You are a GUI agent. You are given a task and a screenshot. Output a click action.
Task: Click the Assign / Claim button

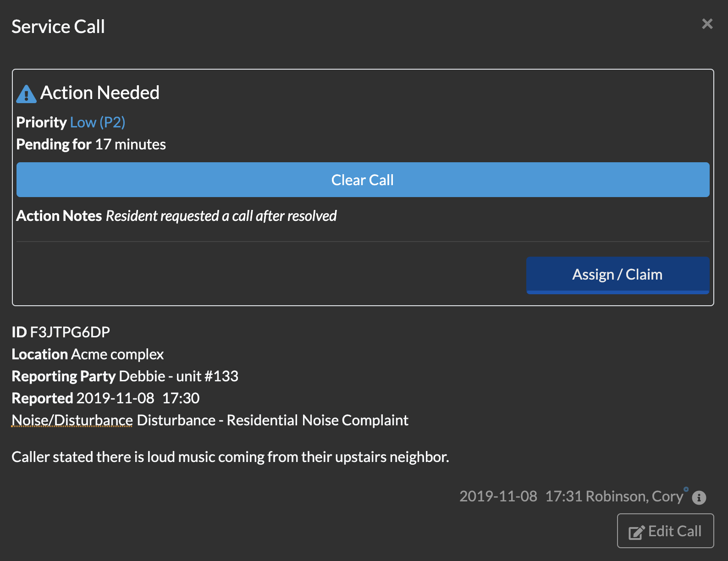617,275
